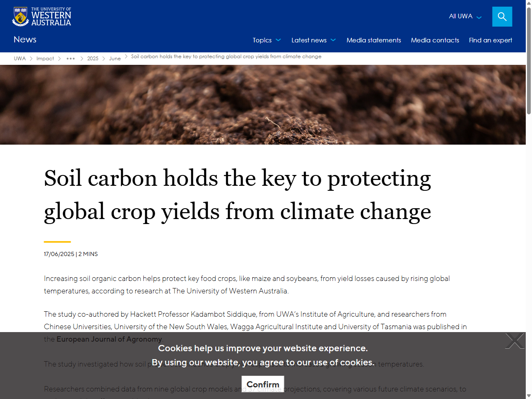
Task: Click the chevron next to All UWA
Action: 479,17
